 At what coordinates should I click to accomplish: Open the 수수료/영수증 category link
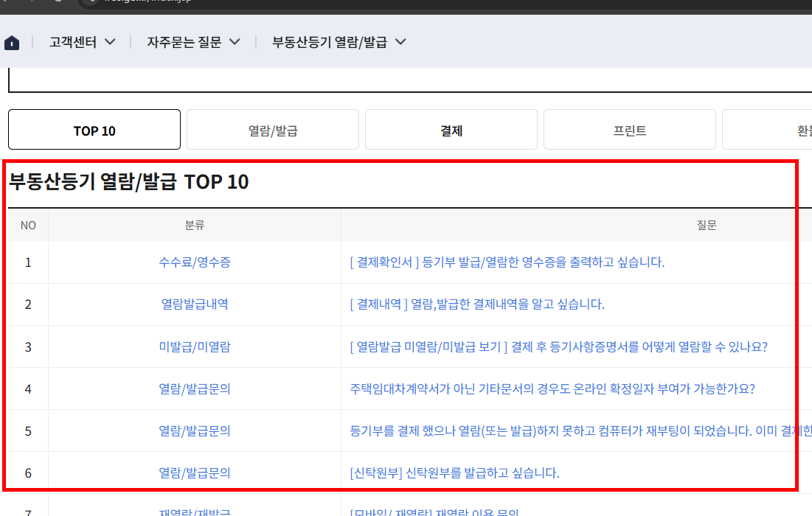click(x=194, y=262)
